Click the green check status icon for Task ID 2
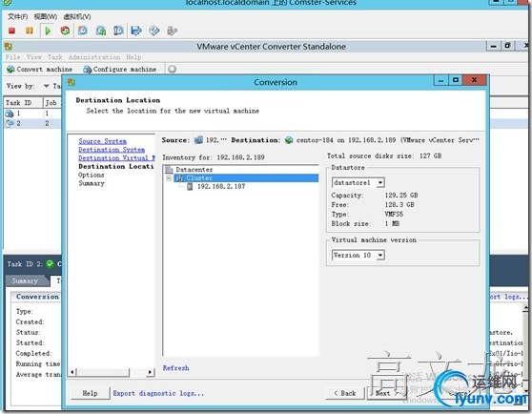532x414 pixels. click(x=50, y=263)
